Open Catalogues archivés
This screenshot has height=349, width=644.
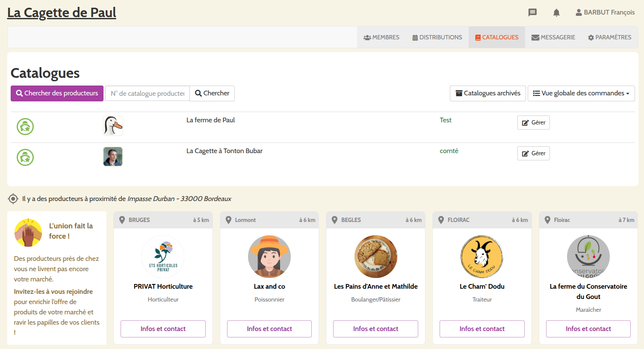(x=488, y=93)
